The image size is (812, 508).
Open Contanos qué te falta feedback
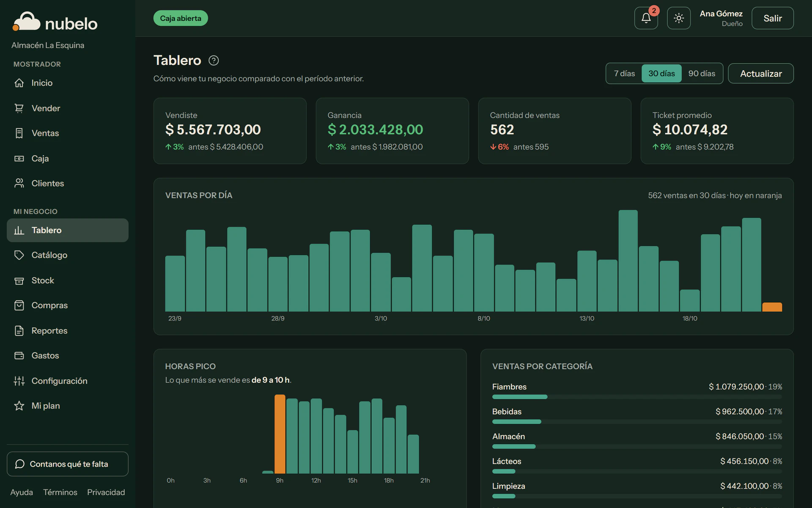point(68,464)
